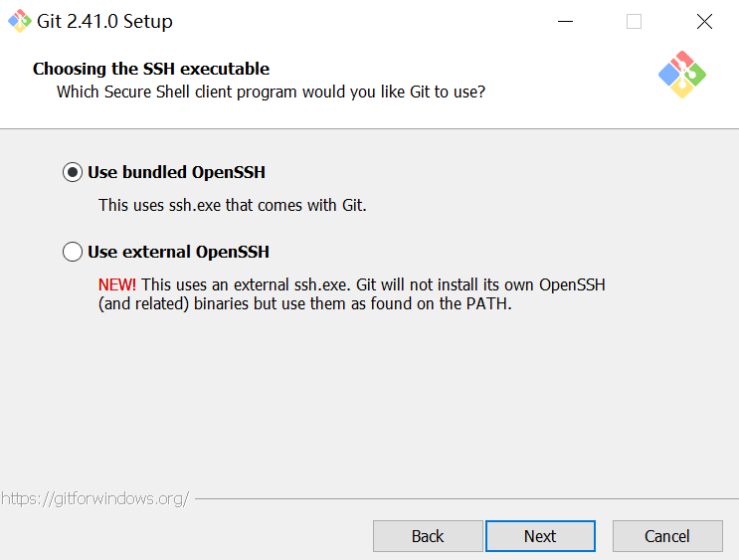This screenshot has height=560, width=739.
Task: Click the 'This uses ssh.exe that comes with Git' description
Action: pyautogui.click(x=233, y=206)
